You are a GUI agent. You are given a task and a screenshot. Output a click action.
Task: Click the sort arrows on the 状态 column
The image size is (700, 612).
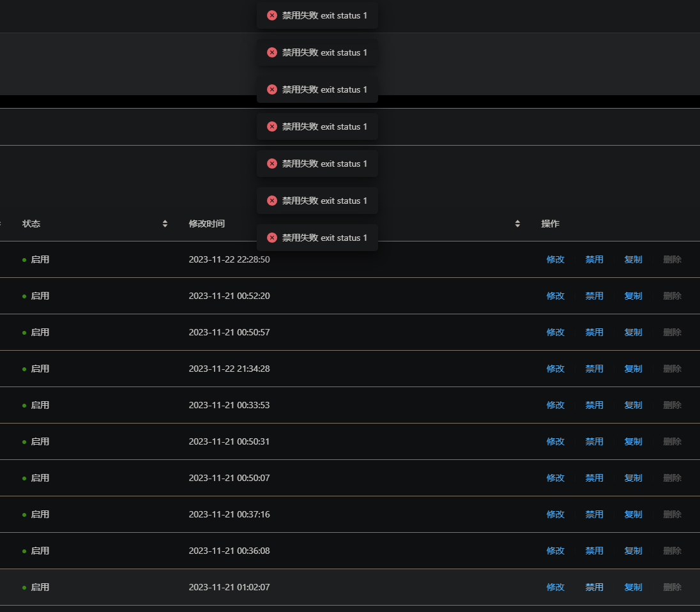165,224
